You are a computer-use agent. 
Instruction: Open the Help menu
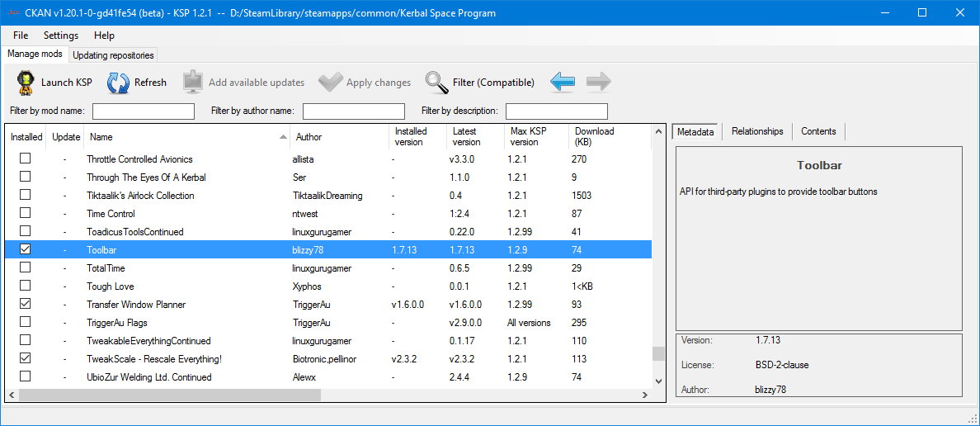tap(105, 35)
